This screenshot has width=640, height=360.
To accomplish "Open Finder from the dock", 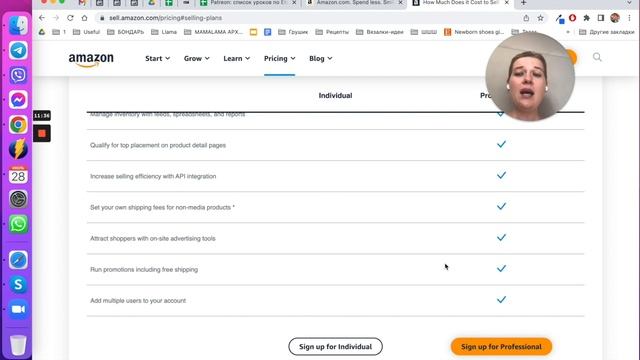I will point(18,25).
